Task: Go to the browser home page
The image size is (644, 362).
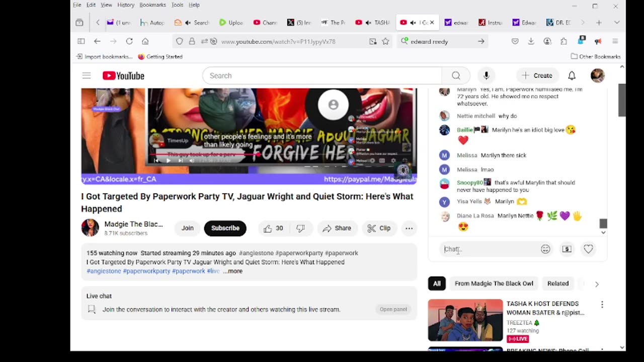Action: 145,41
